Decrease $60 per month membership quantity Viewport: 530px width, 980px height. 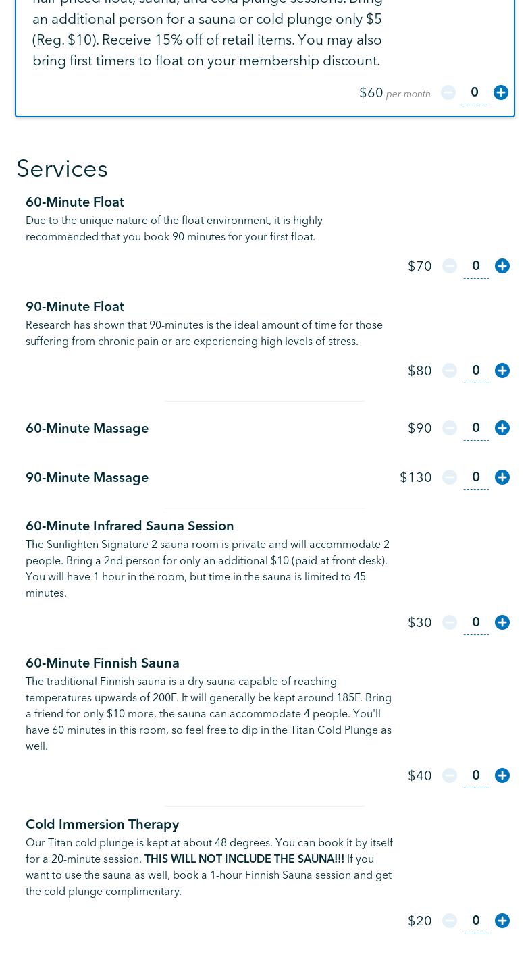click(448, 92)
